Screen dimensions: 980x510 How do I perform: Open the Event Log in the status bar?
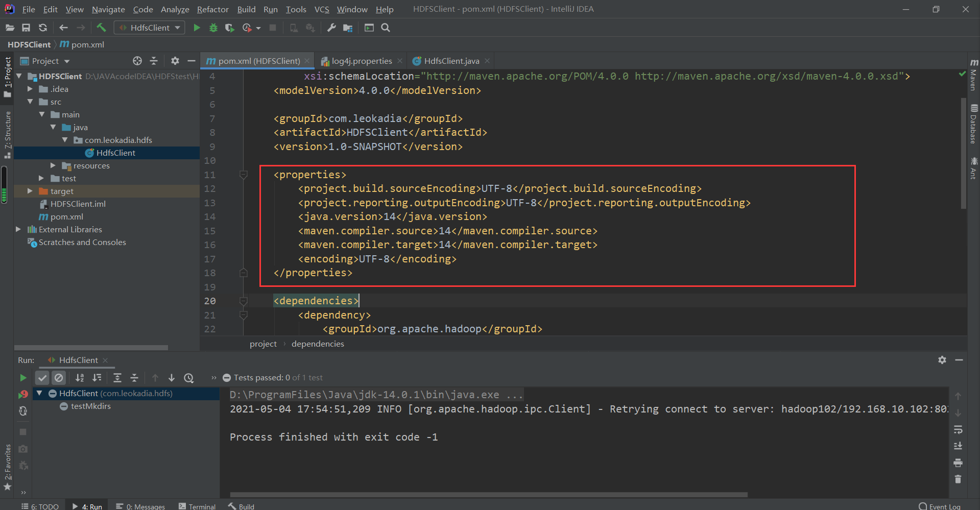[x=942, y=506]
